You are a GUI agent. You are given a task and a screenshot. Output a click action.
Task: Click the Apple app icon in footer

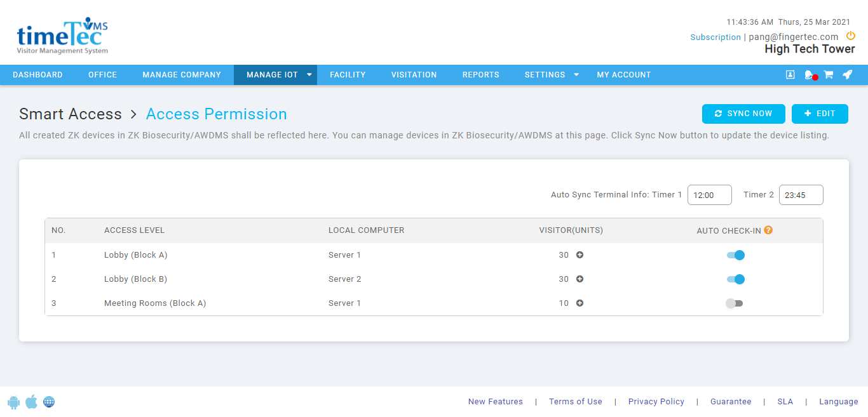(31, 402)
